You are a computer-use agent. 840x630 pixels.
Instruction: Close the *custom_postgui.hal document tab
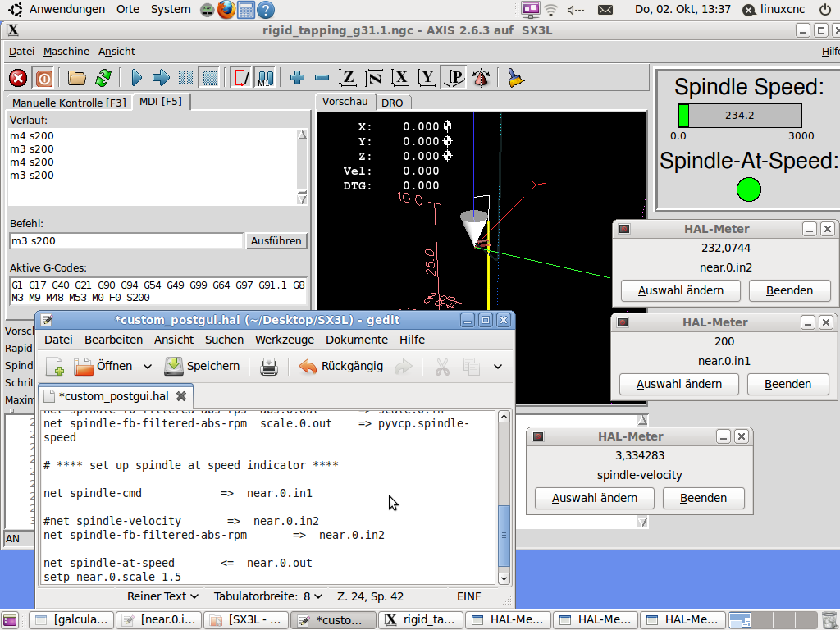(181, 396)
